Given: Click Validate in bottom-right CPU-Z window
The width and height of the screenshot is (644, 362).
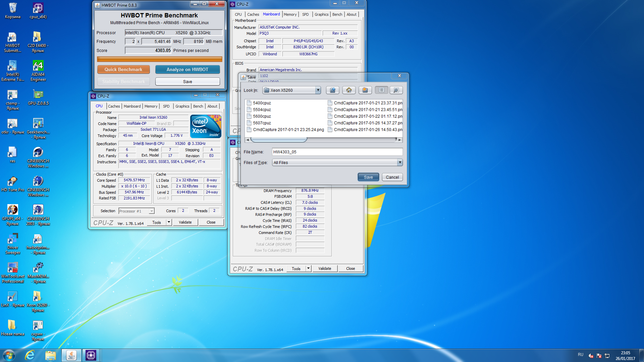Looking at the screenshot, I should tap(325, 268).
